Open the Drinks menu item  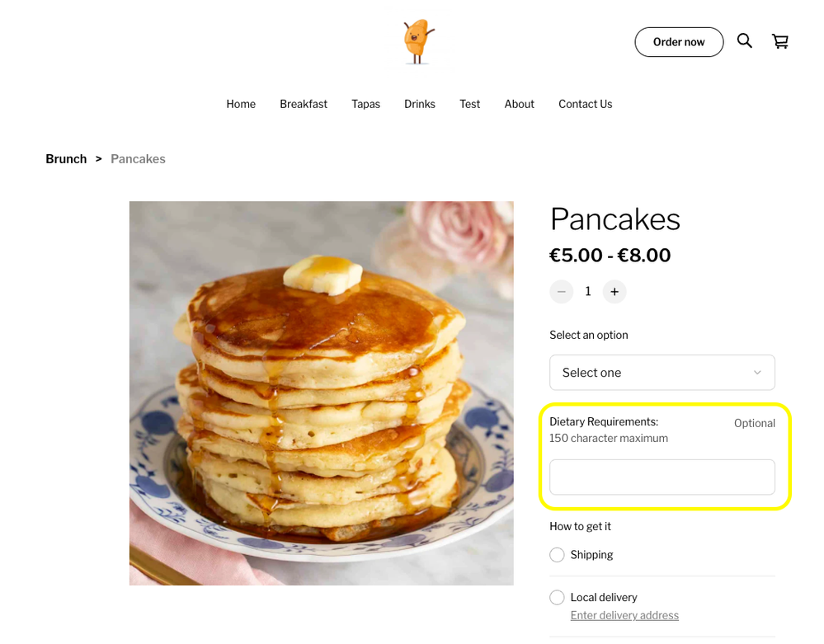(x=420, y=104)
